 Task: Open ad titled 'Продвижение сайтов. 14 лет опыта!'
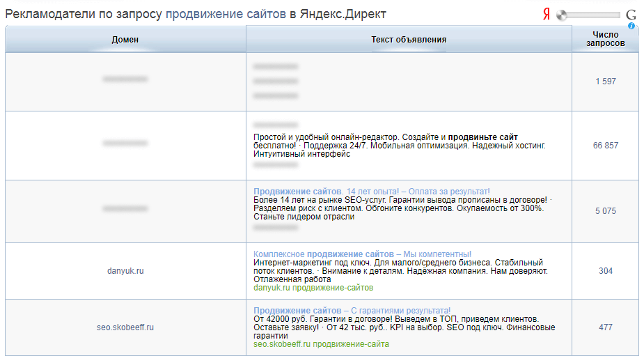tap(372, 191)
